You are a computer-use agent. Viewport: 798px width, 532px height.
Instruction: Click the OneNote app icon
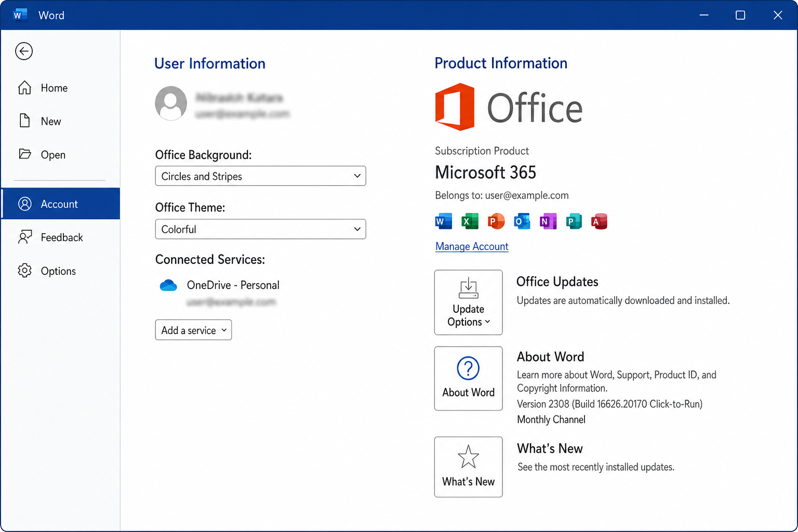(x=548, y=221)
